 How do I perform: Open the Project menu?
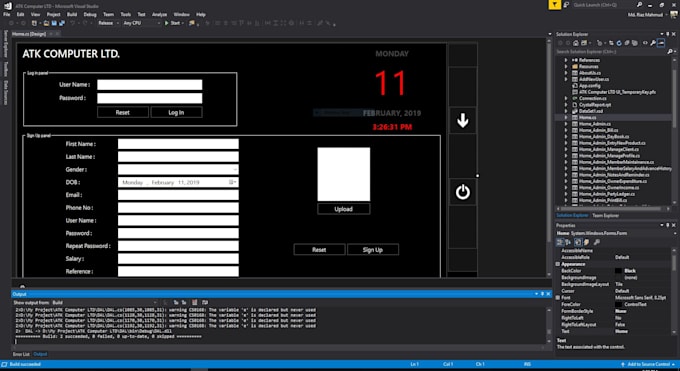click(x=54, y=14)
